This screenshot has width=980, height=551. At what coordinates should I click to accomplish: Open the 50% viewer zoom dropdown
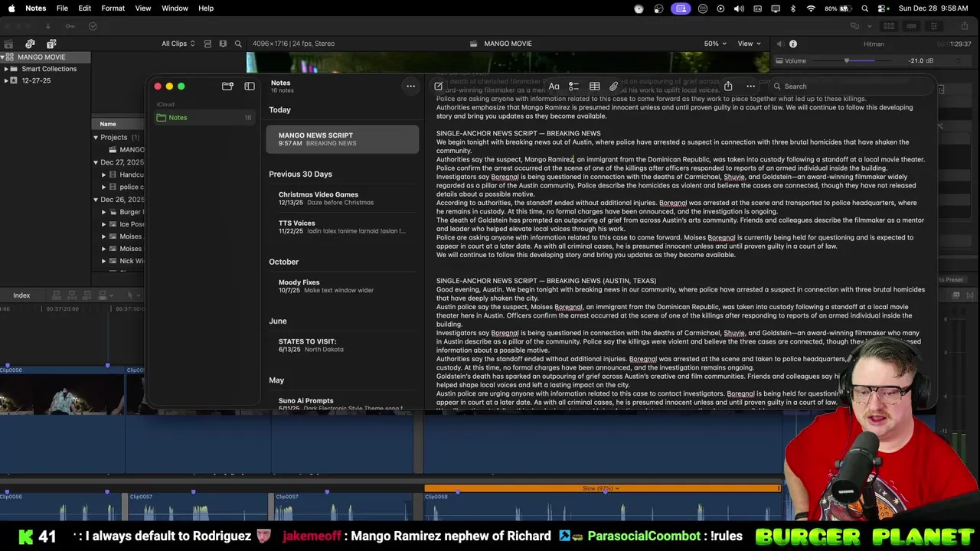pos(715,44)
